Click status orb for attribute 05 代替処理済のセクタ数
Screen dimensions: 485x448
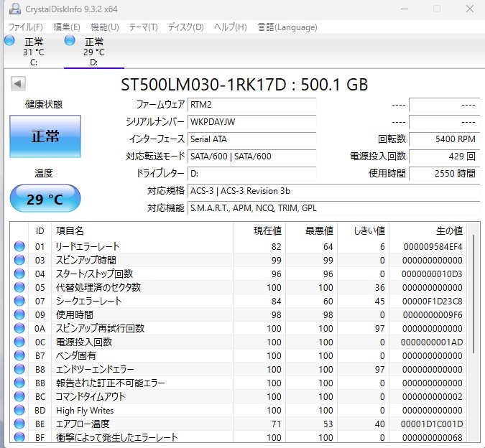[19, 287]
